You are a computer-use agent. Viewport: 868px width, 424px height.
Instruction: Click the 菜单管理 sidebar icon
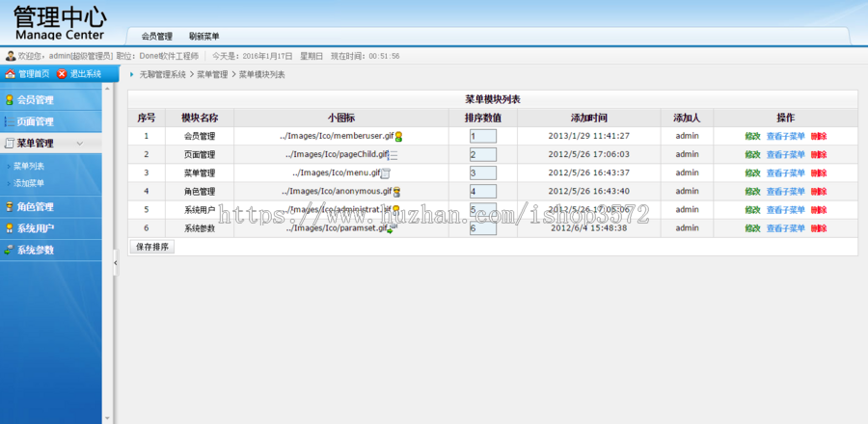coord(9,144)
